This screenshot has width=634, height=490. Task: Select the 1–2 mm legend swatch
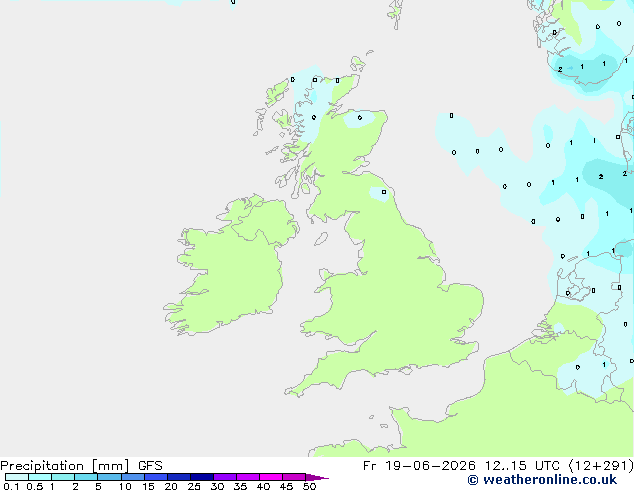pyautogui.click(x=63, y=477)
